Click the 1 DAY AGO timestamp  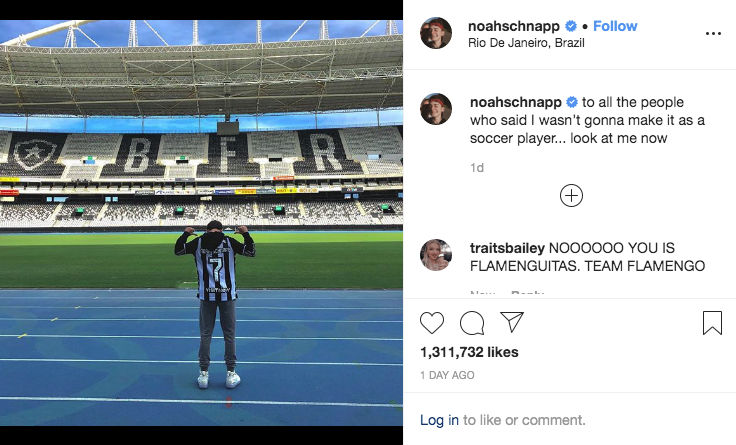(447, 376)
